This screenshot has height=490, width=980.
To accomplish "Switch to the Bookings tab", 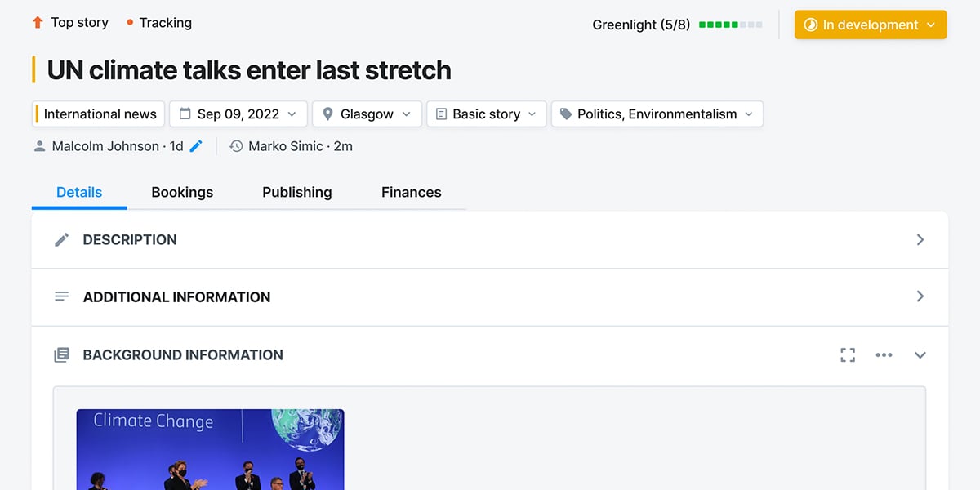I will click(182, 193).
